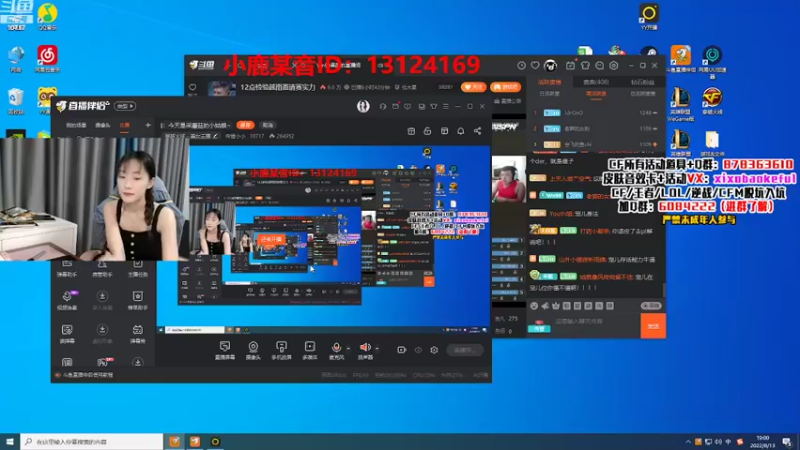Image resolution: width=800 pixels, height=450 pixels.
Task: Click the viewer webcam thumbnail in the Douyu window
Action: pyautogui.click(x=509, y=180)
